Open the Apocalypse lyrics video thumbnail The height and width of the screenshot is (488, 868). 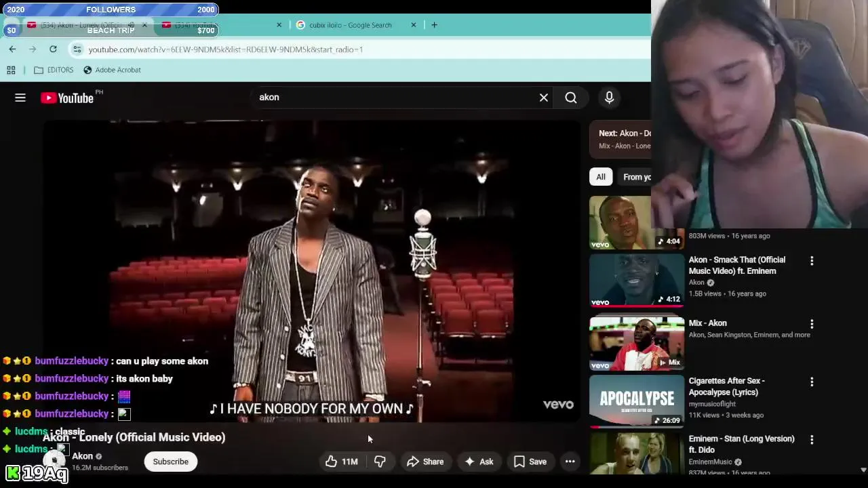[x=637, y=401]
